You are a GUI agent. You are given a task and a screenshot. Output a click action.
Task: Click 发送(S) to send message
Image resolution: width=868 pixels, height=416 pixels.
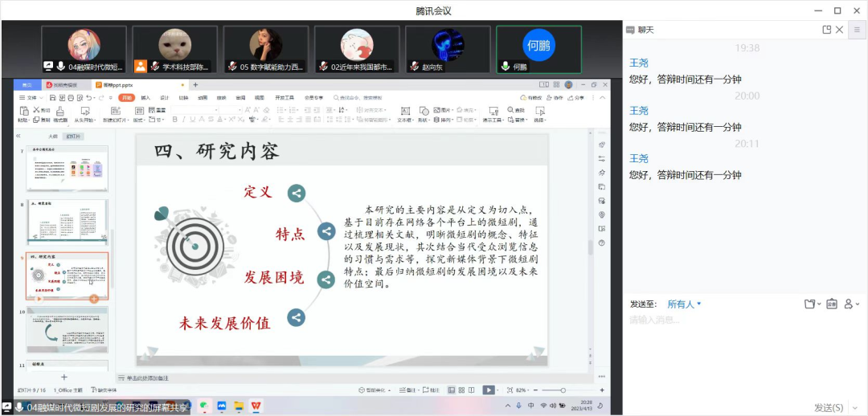(829, 408)
